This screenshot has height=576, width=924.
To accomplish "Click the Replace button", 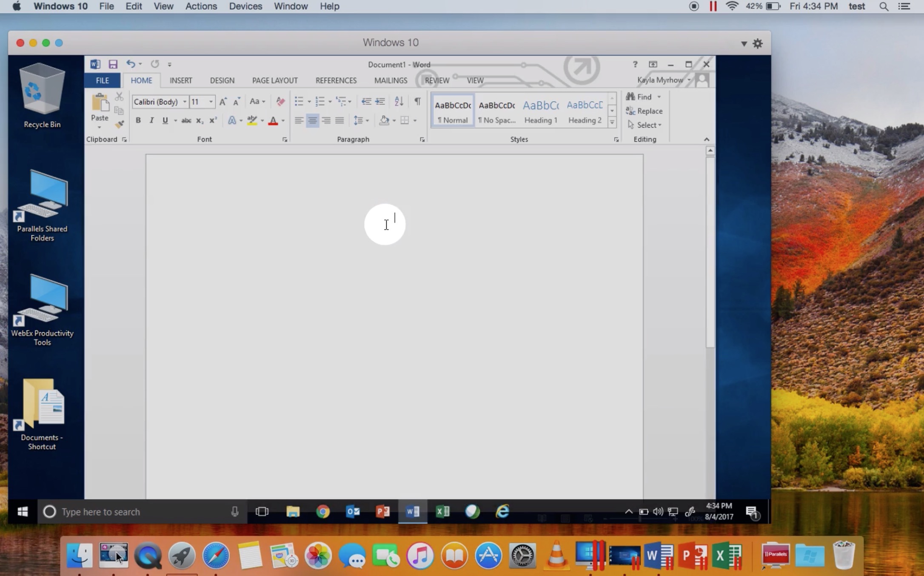I will click(x=644, y=111).
